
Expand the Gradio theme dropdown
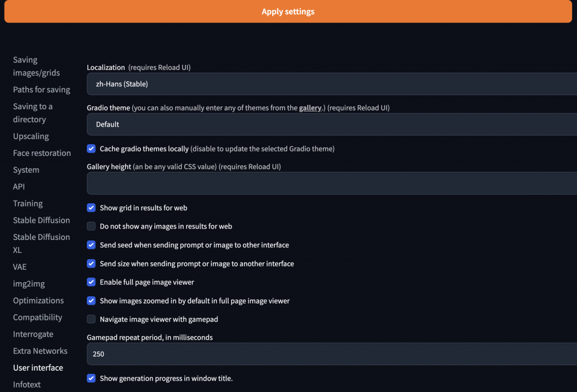(x=332, y=124)
